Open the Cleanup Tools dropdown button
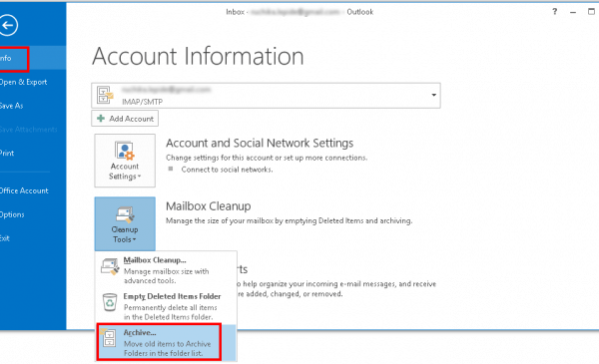 pos(125,223)
